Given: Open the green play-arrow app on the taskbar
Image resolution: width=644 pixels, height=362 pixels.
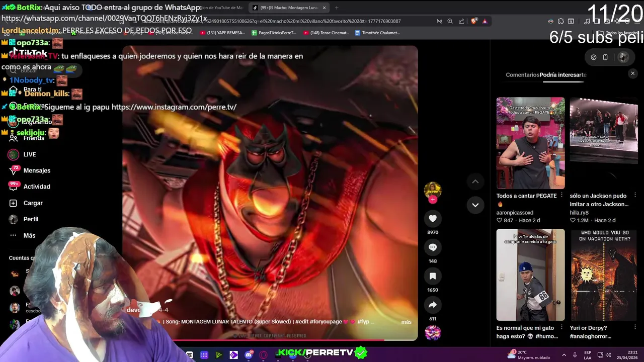Looking at the screenshot, I should point(219,355).
